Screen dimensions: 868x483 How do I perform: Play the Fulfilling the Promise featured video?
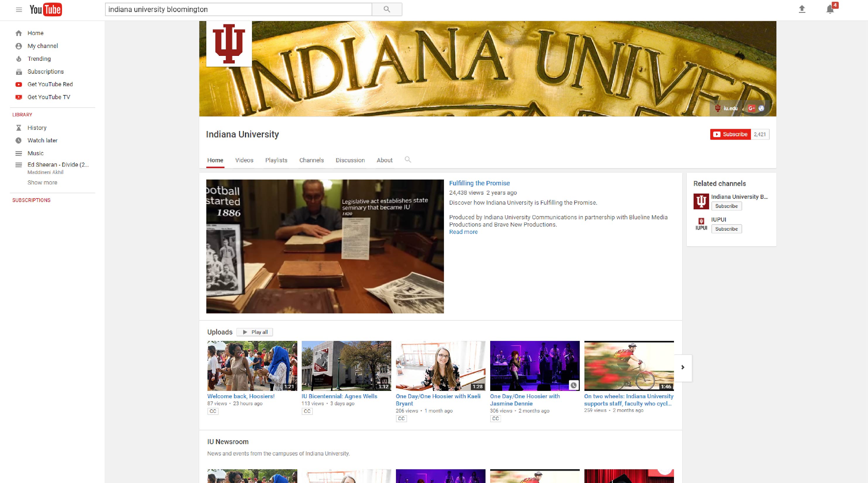325,246
